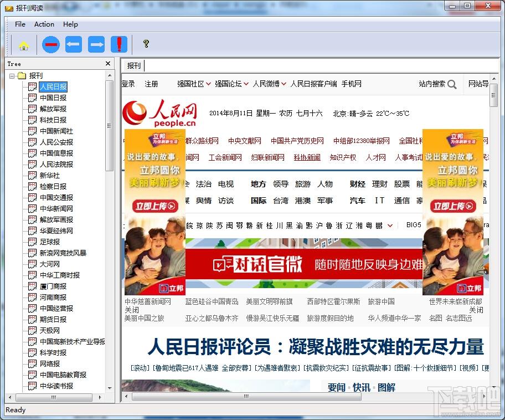Click the red Stop toolbar icon
The height and width of the screenshot is (420, 505).
[x=51, y=44]
